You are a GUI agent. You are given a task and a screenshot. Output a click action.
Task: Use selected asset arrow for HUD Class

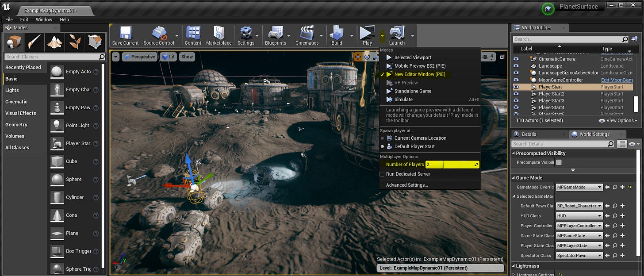click(608, 216)
